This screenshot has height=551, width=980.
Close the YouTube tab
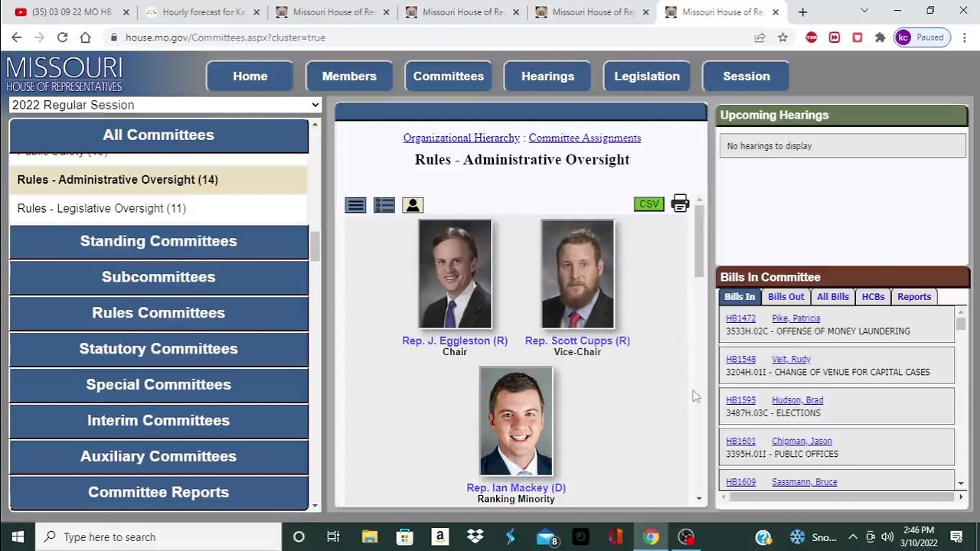pyautogui.click(x=126, y=12)
